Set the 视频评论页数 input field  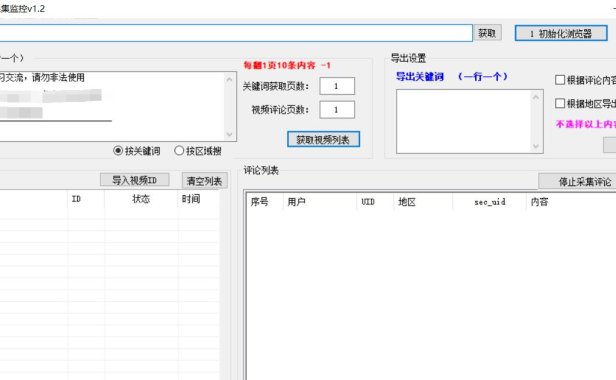pos(337,110)
